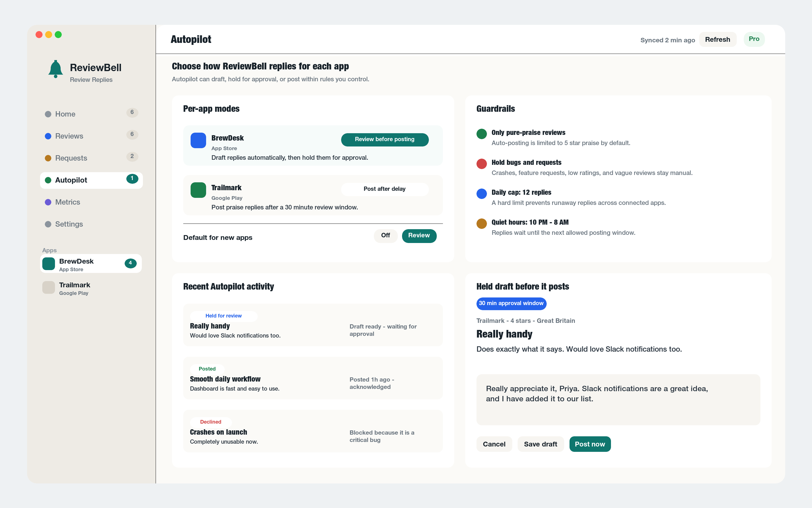Image resolution: width=812 pixels, height=508 pixels.
Task: Click Draft ready - waiting for approval text
Action: point(383,330)
